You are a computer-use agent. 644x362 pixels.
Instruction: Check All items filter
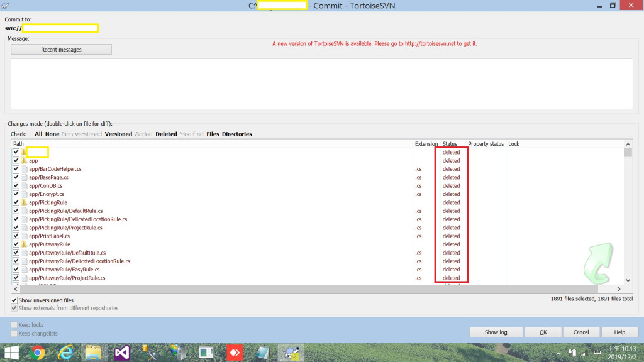coord(38,134)
